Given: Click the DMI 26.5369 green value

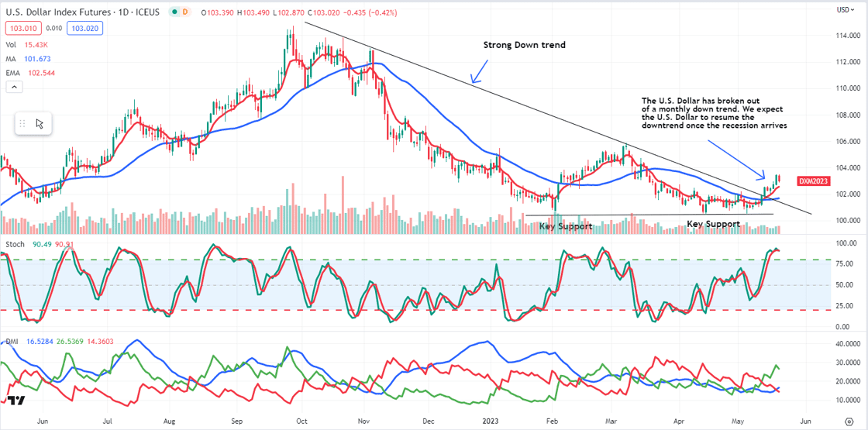Looking at the screenshot, I should click(71, 342).
